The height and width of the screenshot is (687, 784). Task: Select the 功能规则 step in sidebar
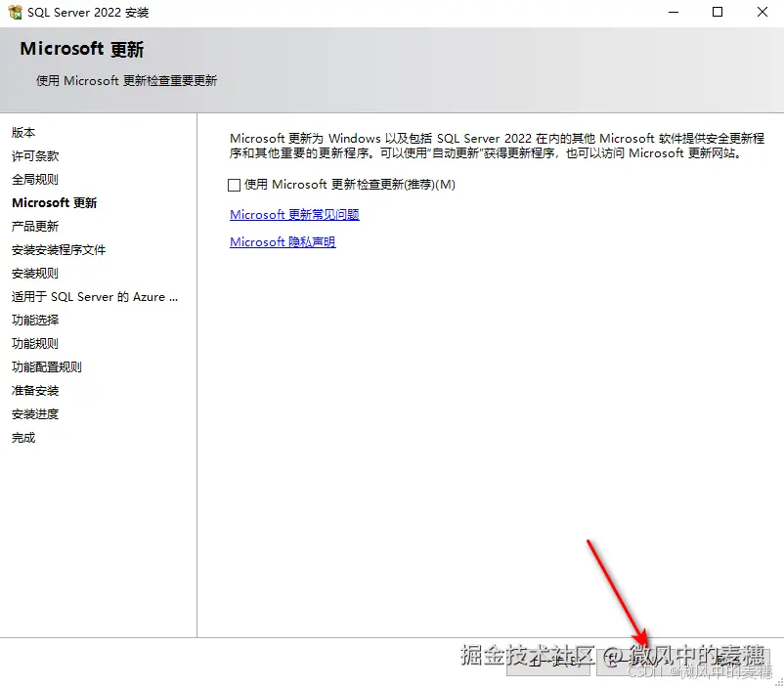[x=35, y=344]
